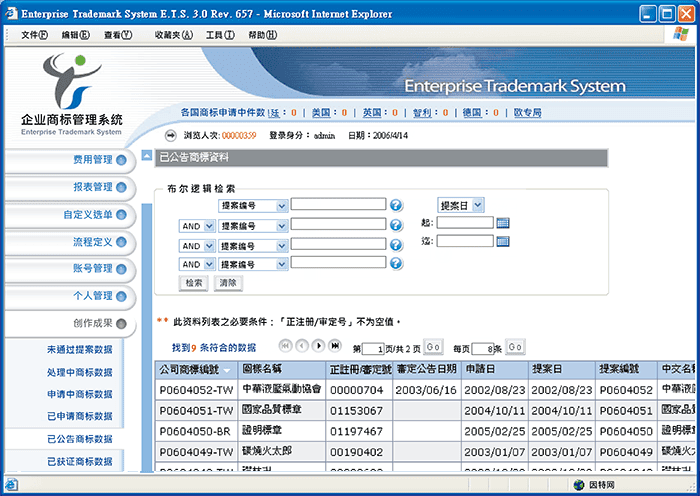700x496 pixels.
Task: Open the calendar picker for start date 起
Action: tap(503, 223)
